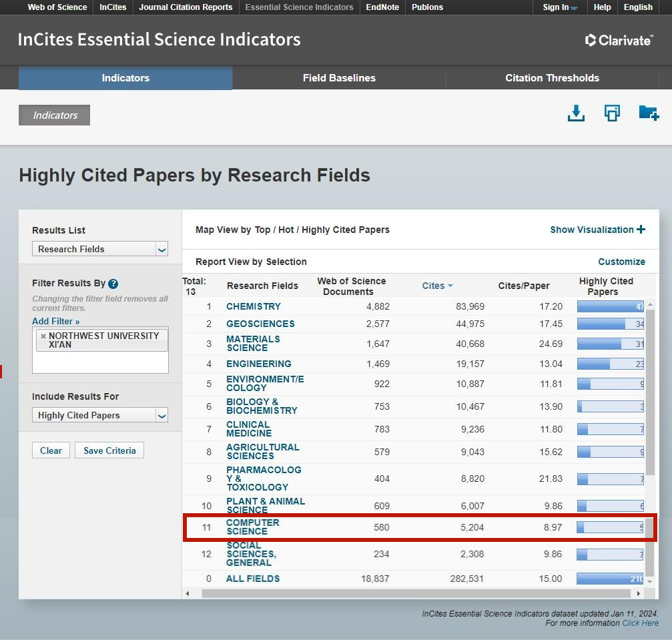The image size is (672, 640).
Task: Click the download report icon
Action: (576, 113)
